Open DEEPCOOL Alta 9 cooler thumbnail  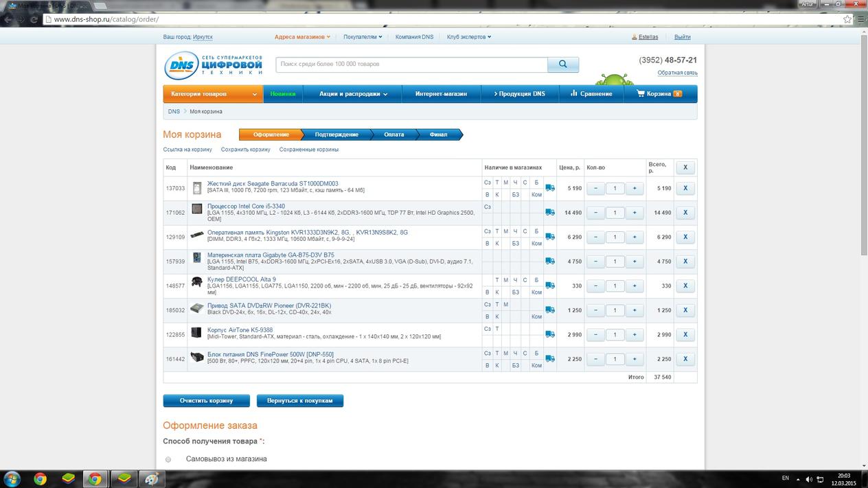click(197, 282)
